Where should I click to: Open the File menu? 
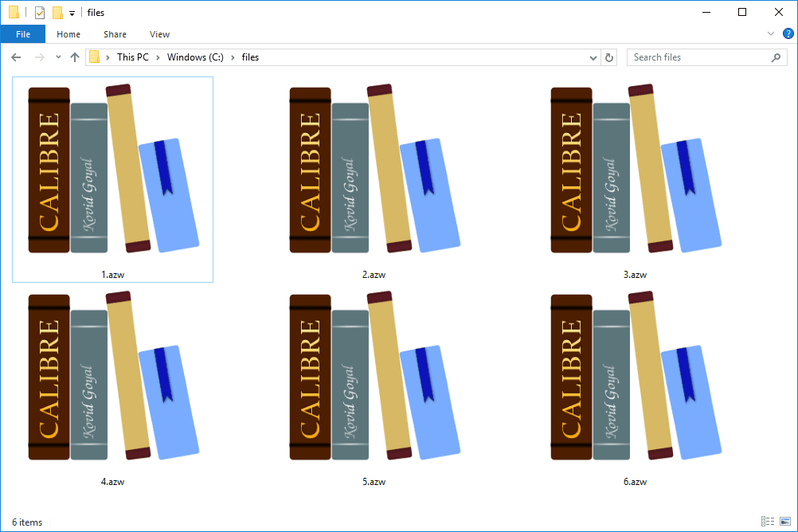coord(23,34)
